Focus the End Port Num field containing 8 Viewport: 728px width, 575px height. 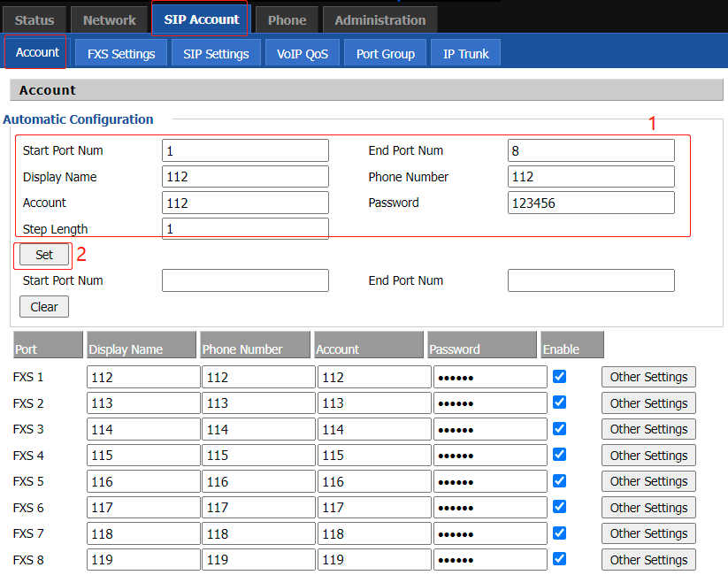[591, 150]
